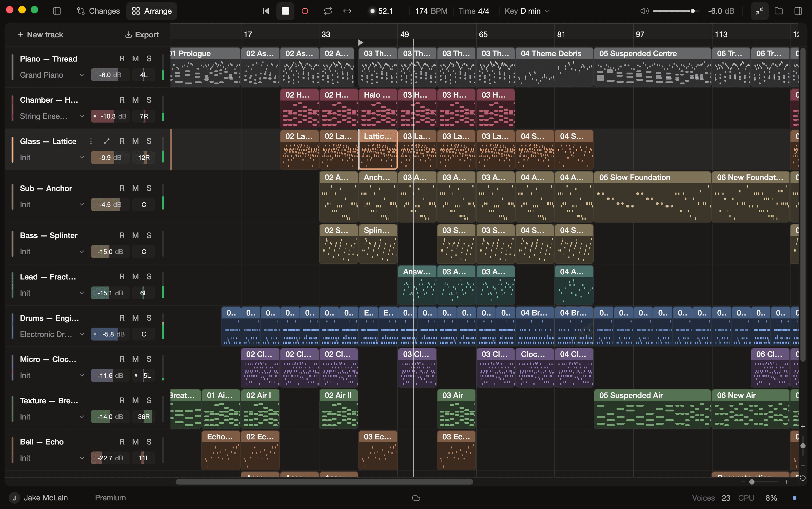
Task: Click the CPU 8% status readout
Action: tap(758, 498)
